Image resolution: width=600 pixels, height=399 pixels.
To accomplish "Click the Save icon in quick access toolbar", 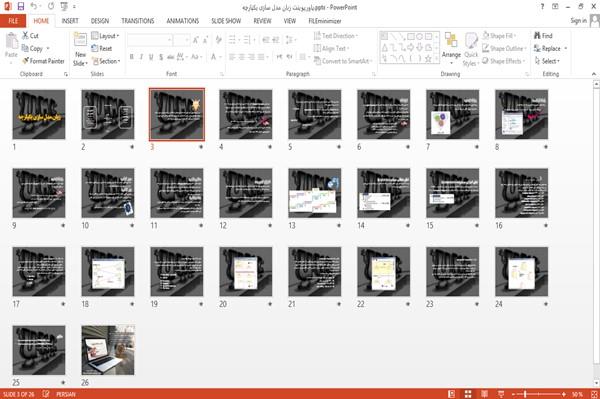I will (x=21, y=7).
